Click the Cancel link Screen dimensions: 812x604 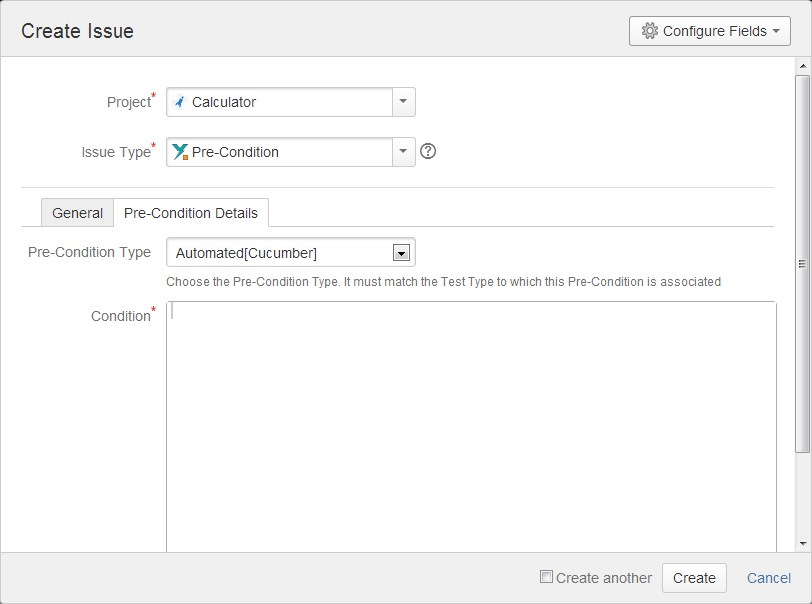(768, 578)
